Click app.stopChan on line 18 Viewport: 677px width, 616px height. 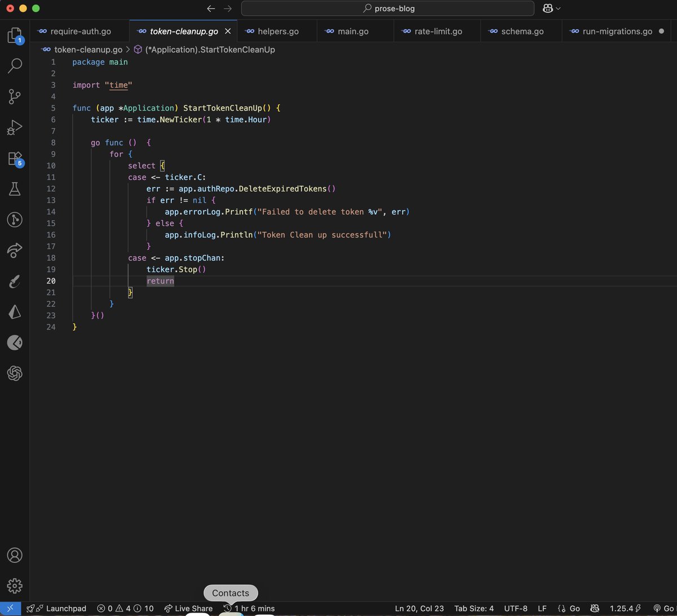click(x=192, y=258)
